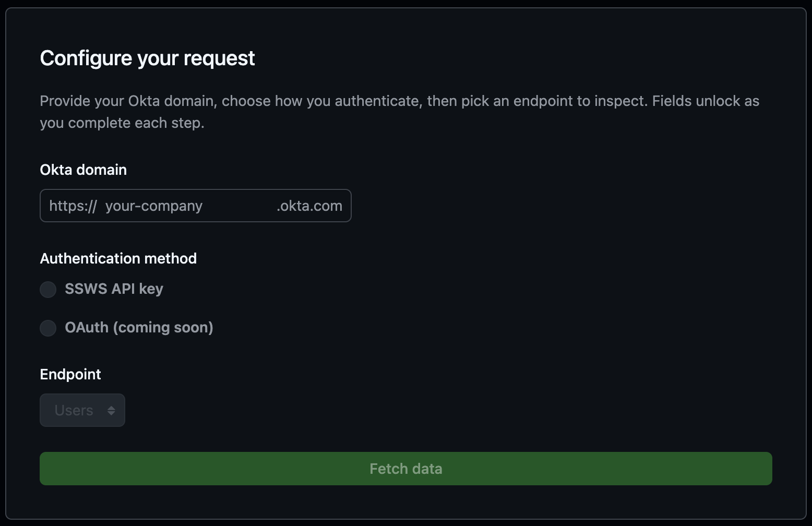Click the .okta.com suffix text

309,206
